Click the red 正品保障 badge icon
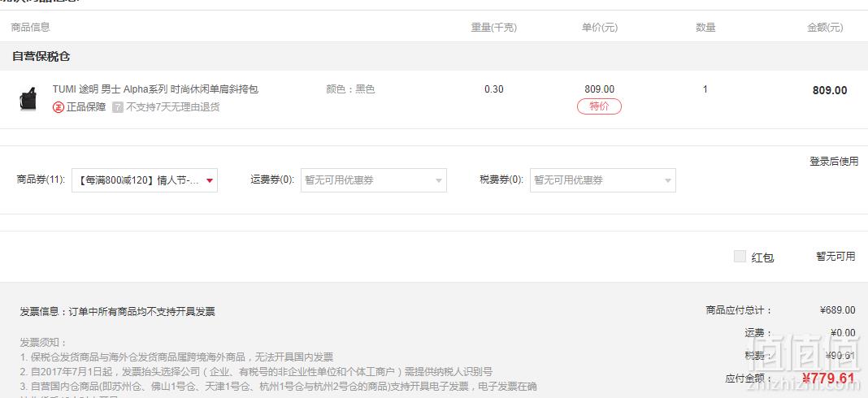The width and height of the screenshot is (868, 398). [x=59, y=107]
